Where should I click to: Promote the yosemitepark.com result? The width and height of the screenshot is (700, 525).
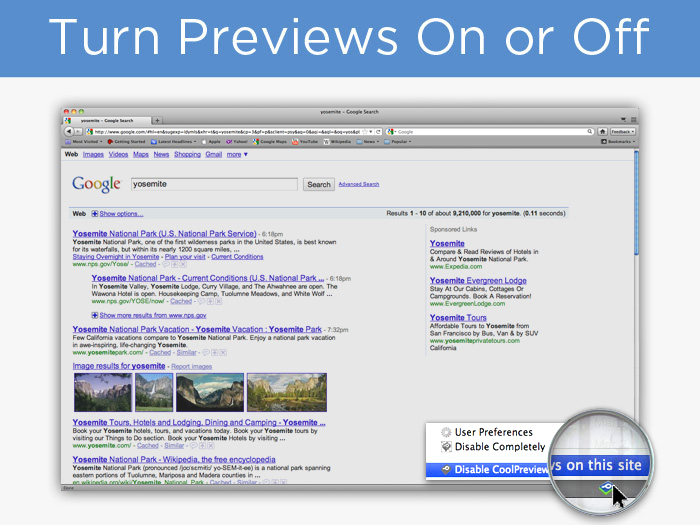215,353
